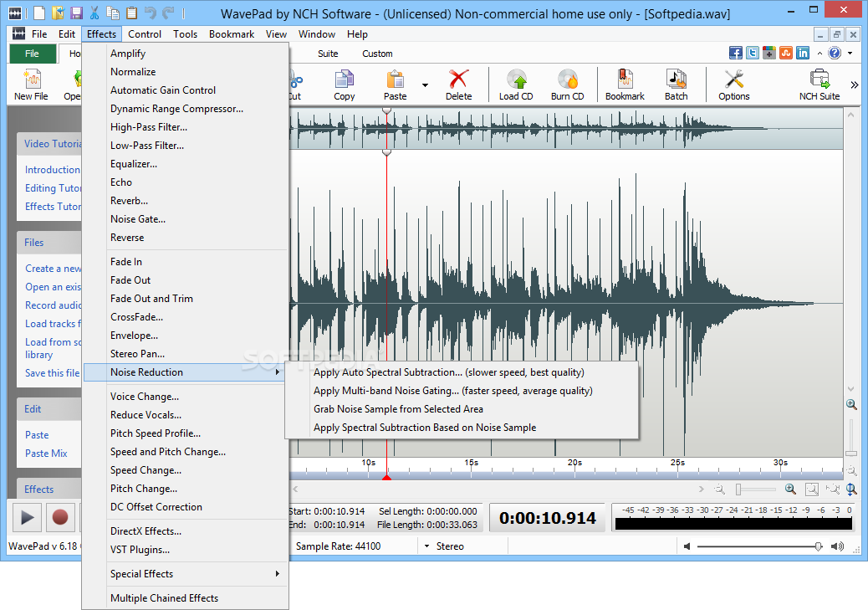Click the new document title bar icon

click(39, 13)
